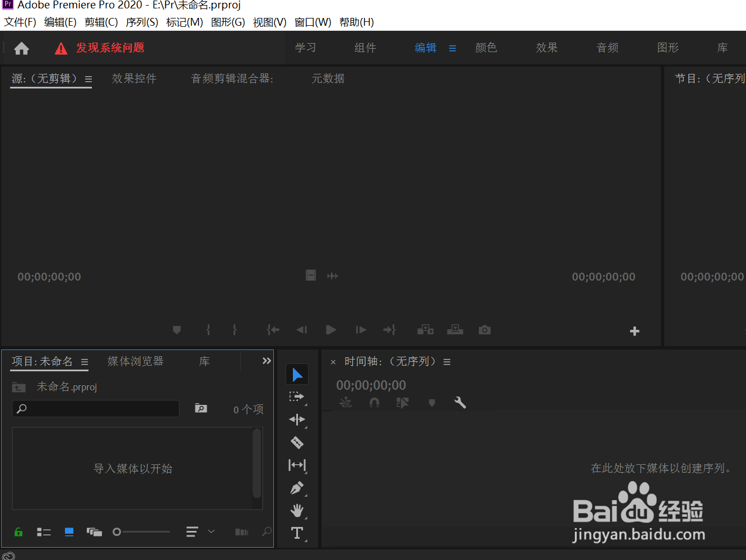Screen dimensions: 746x560
Task: Go to In point in Source monitor
Action: tap(273, 330)
